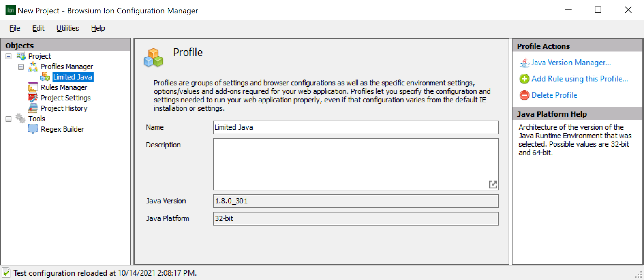Click the Profile Actions panel header

pos(577,46)
